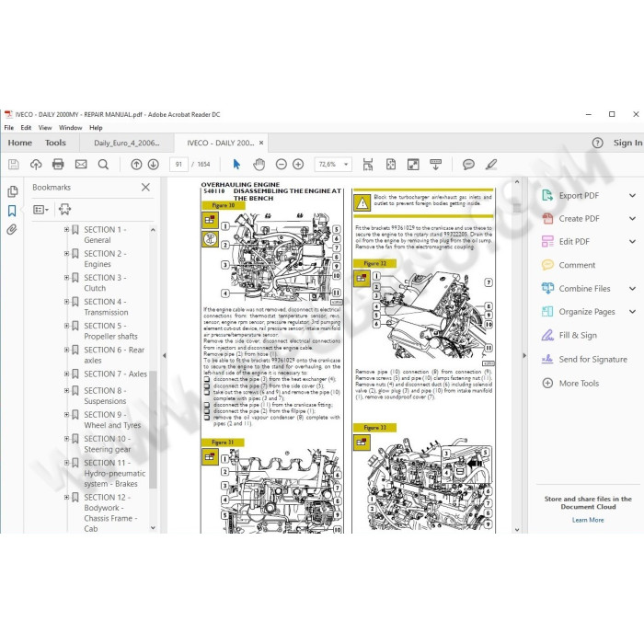Select SECTION 9 - Wheel and Tyres bookmark
The height and width of the screenshot is (644, 644).
[112, 420]
